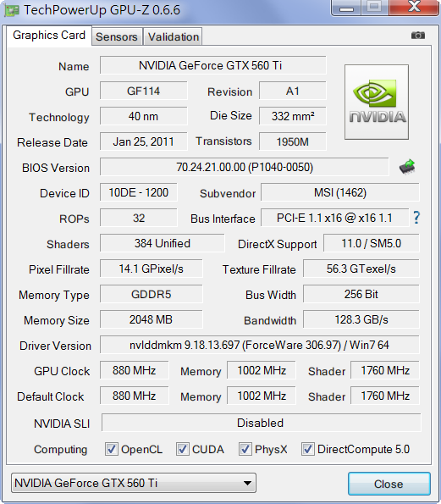441x504 pixels.
Task: Click the Bus Interface question mark
Action: (416, 218)
